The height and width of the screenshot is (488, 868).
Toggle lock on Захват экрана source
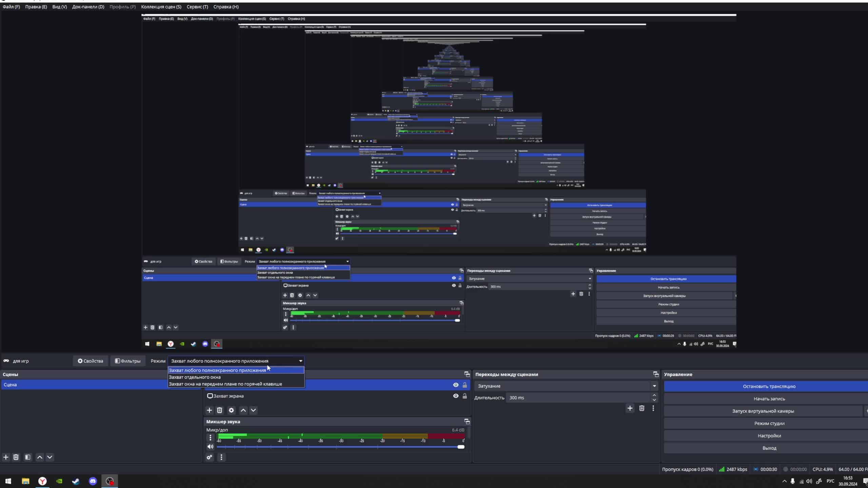[x=465, y=396]
